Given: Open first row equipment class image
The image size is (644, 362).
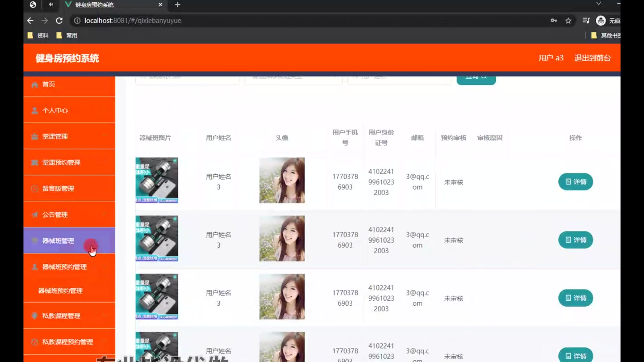Looking at the screenshot, I should [157, 180].
